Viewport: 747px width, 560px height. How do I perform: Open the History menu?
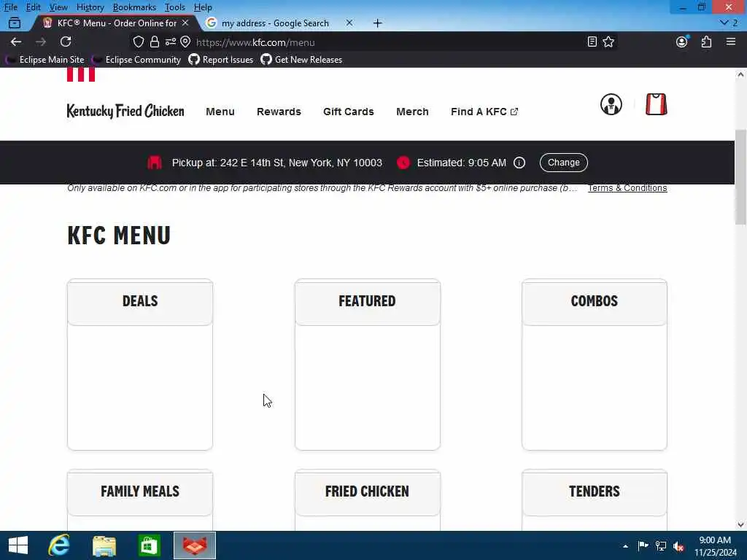pos(90,7)
